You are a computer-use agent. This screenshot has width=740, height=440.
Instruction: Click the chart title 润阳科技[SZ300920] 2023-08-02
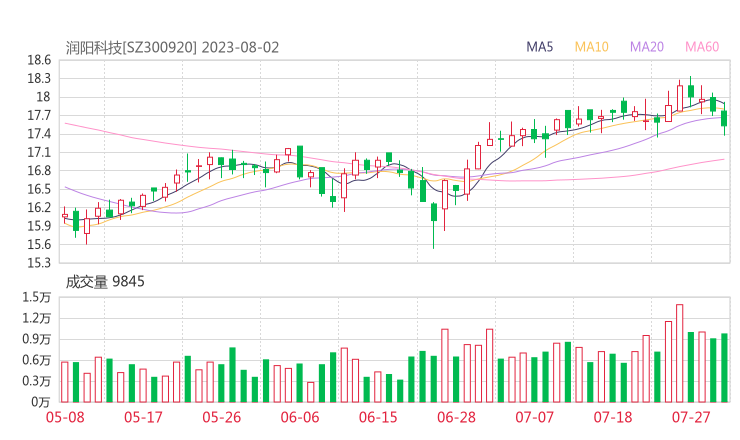172,48
